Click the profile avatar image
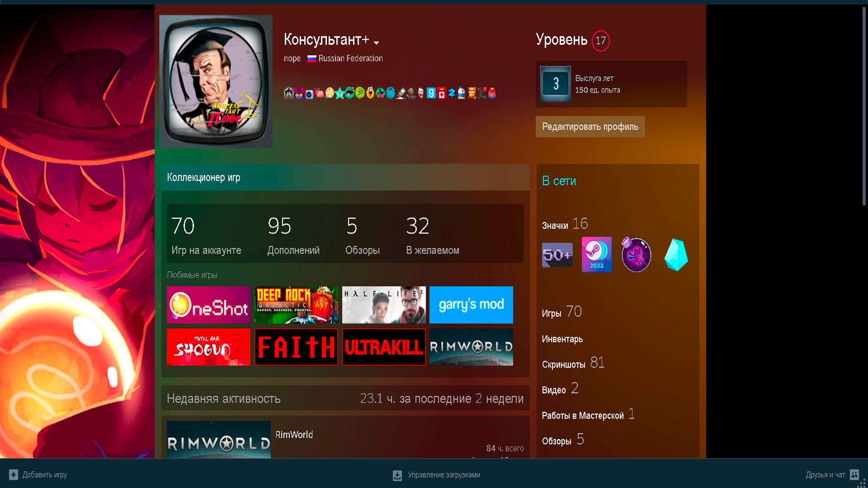 (216, 82)
